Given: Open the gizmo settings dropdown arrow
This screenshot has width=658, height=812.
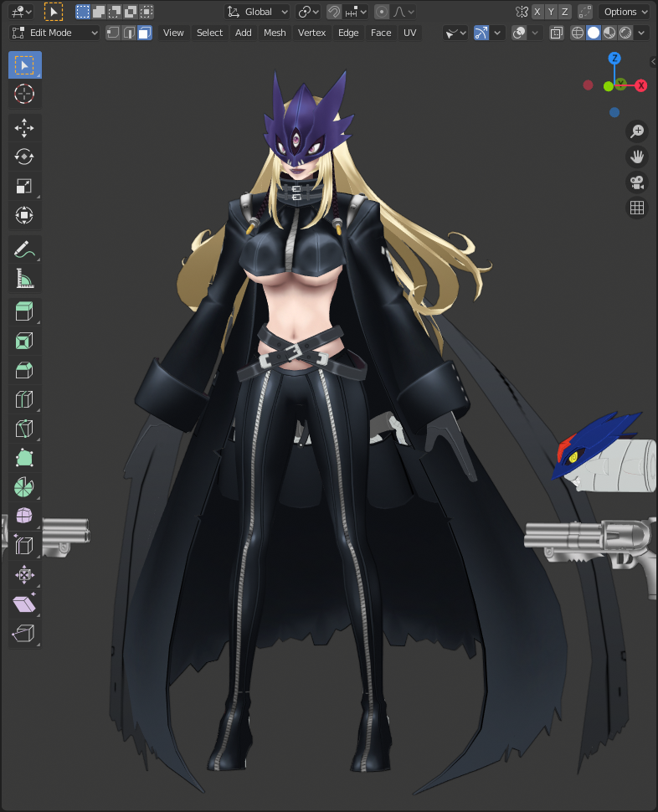Looking at the screenshot, I should [x=497, y=33].
